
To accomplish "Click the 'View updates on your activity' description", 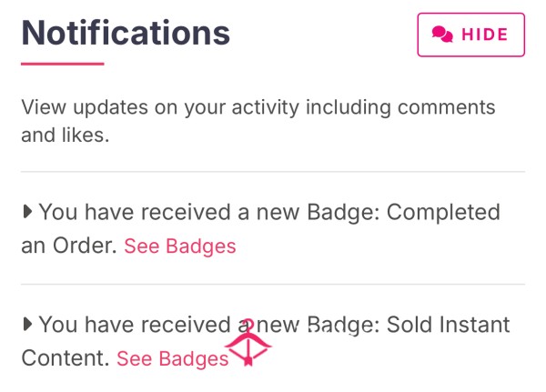I will coord(258,121).
